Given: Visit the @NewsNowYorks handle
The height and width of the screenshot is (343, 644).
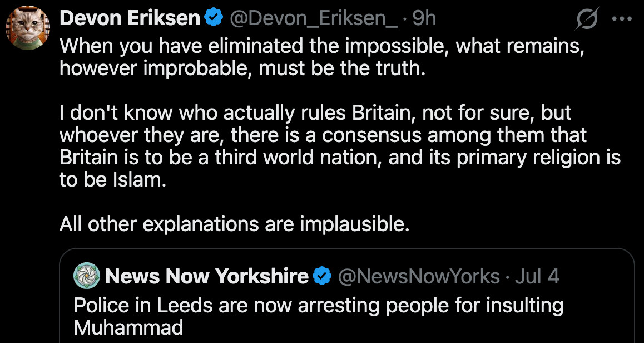Looking at the screenshot, I should pyautogui.click(x=419, y=276).
